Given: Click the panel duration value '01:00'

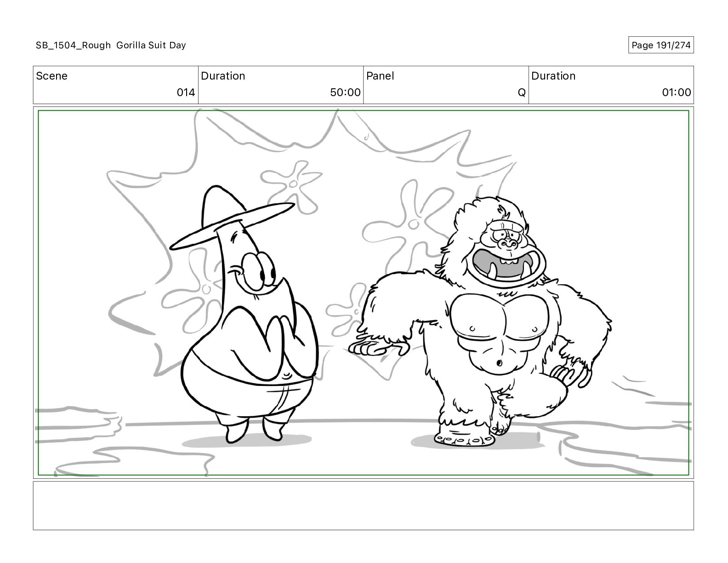Looking at the screenshot, I should (677, 92).
